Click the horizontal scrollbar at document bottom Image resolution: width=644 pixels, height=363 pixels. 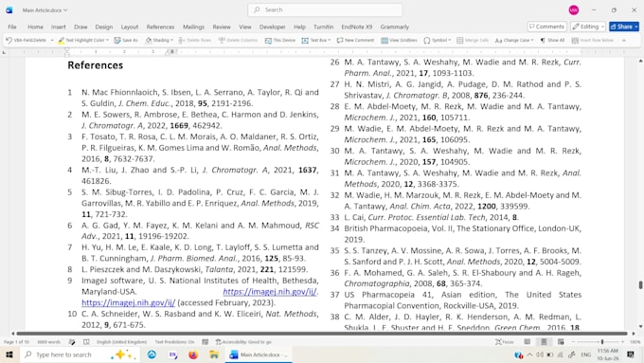click(322, 334)
